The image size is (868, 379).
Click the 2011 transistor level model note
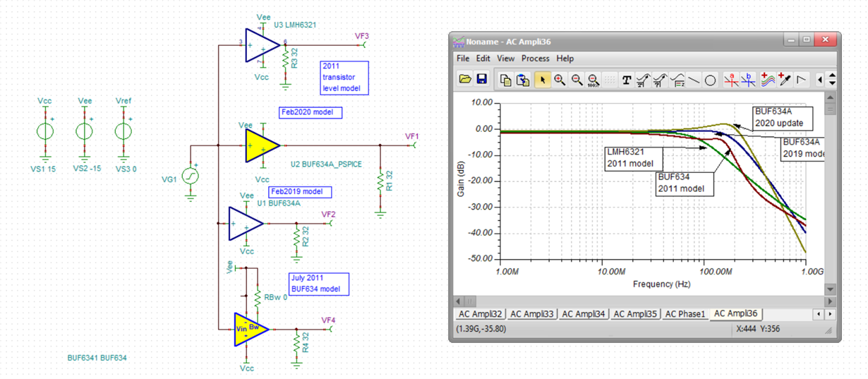coord(344,77)
